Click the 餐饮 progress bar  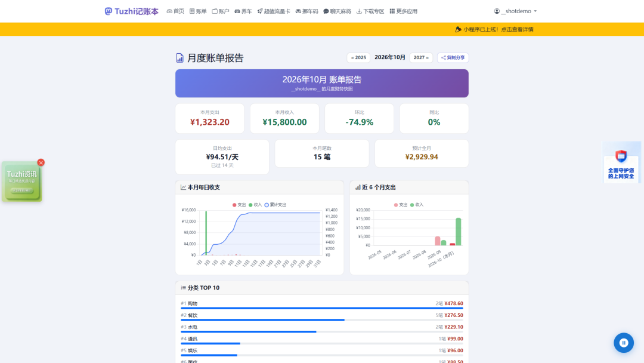322,320
